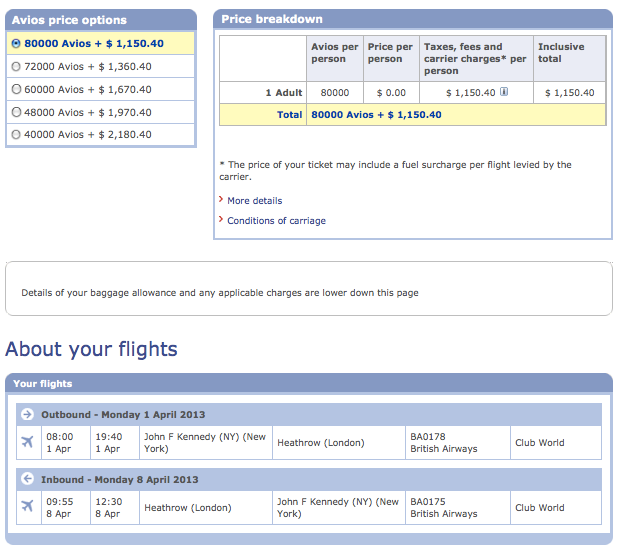Click the info icon beside taxes amount
This screenshot has height=545, width=617.
(x=504, y=92)
